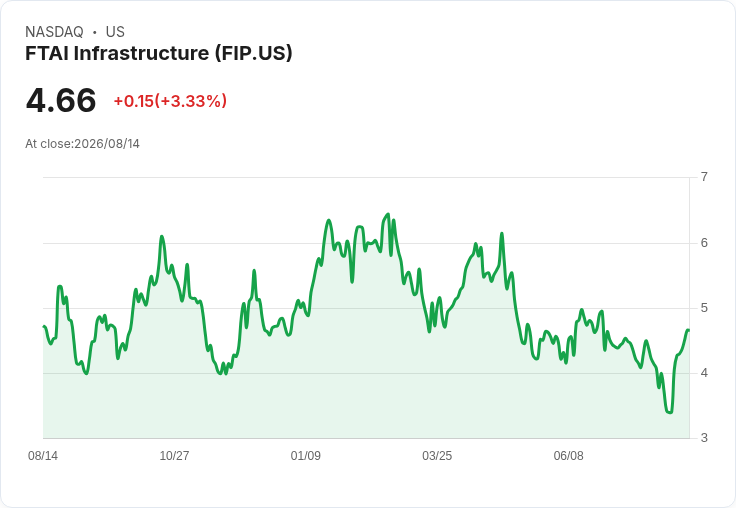
Task: Select the 08/14 date label on the axis
Action: point(43,456)
